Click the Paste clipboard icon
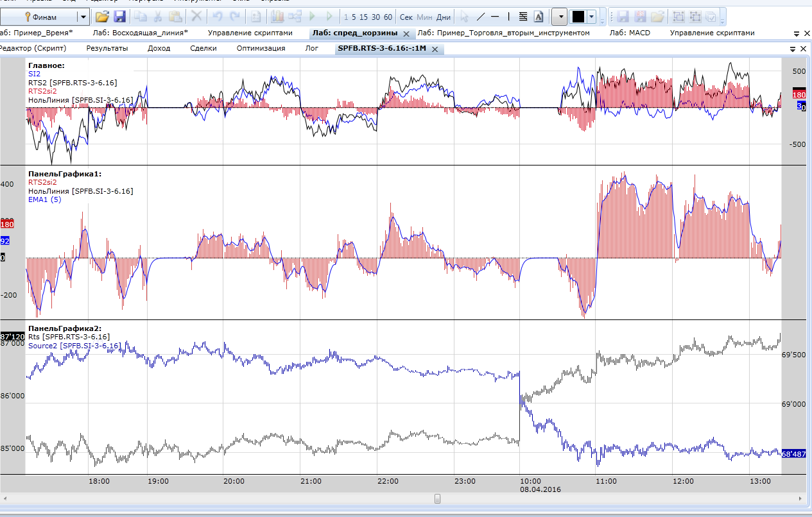The height and width of the screenshot is (517, 812). tap(175, 17)
